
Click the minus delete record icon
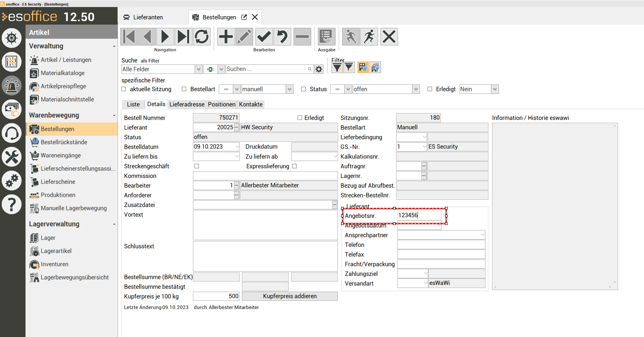[x=302, y=37]
